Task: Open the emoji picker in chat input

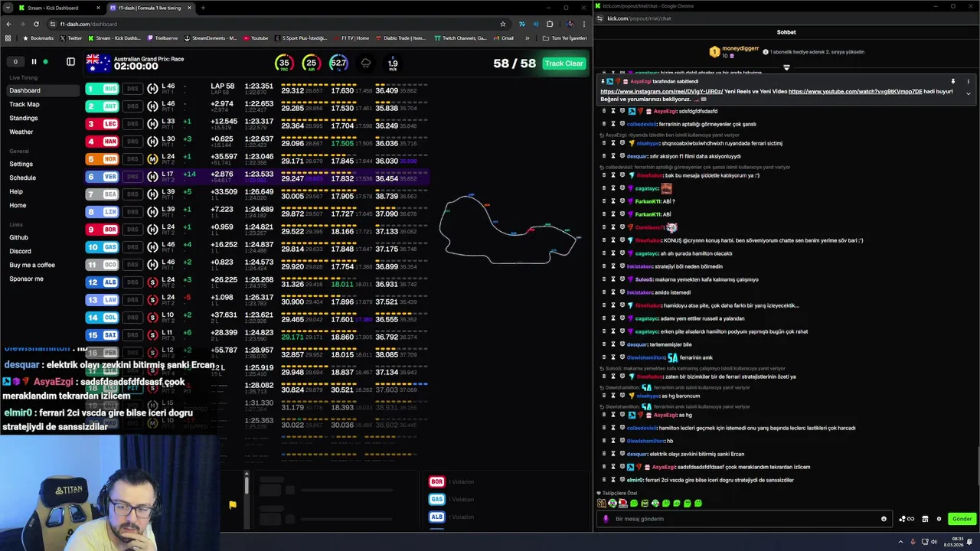Action: coord(884,519)
